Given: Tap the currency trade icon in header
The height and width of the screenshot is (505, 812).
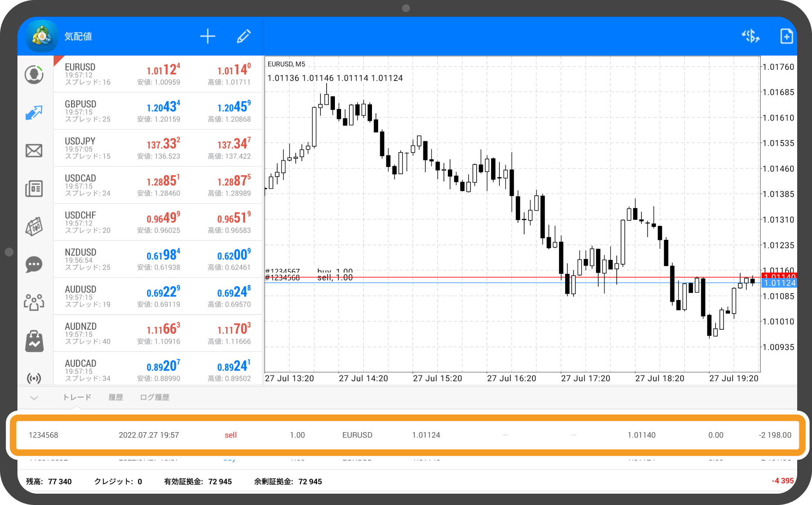Looking at the screenshot, I should click(x=750, y=36).
